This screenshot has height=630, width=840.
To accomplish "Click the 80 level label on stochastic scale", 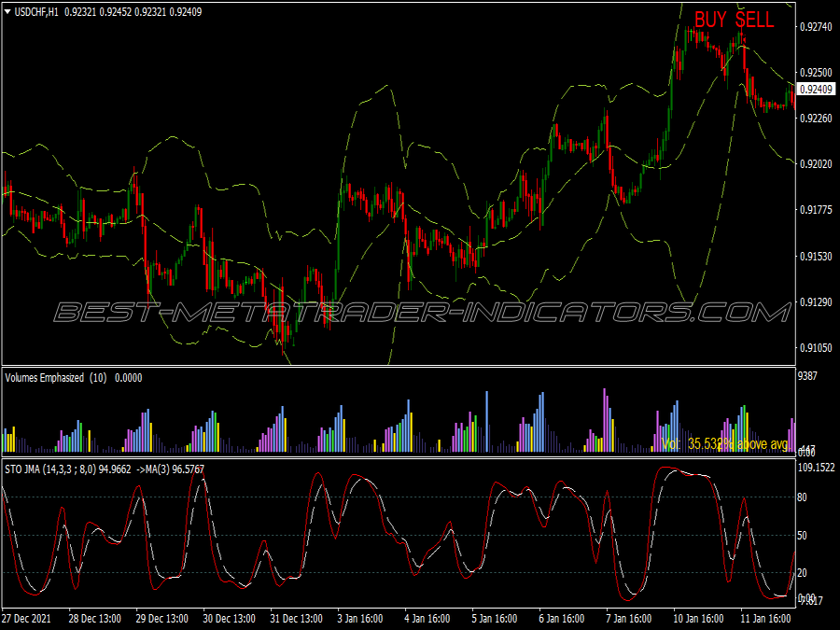I will click(802, 497).
